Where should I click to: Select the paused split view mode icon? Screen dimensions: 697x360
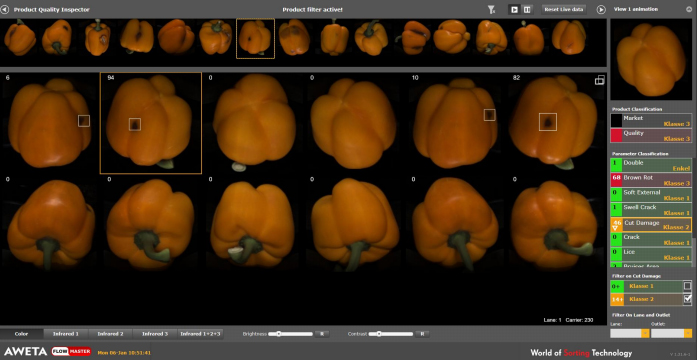coord(527,9)
